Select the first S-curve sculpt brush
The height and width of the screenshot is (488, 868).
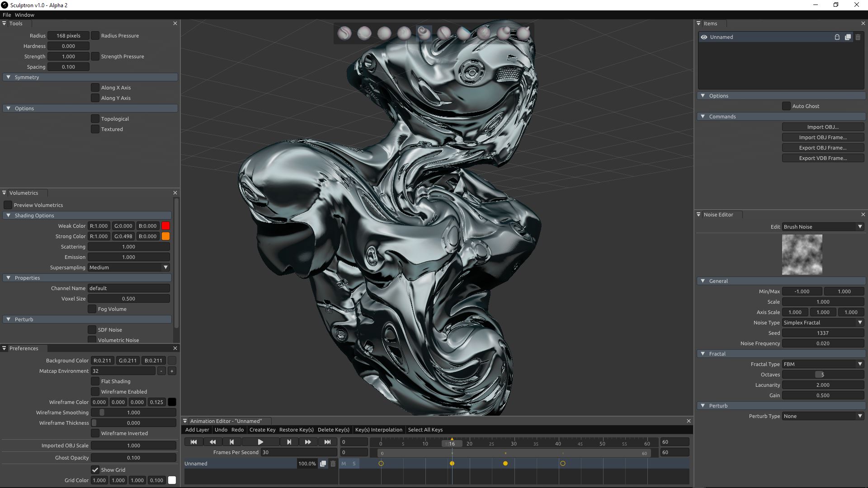click(344, 33)
